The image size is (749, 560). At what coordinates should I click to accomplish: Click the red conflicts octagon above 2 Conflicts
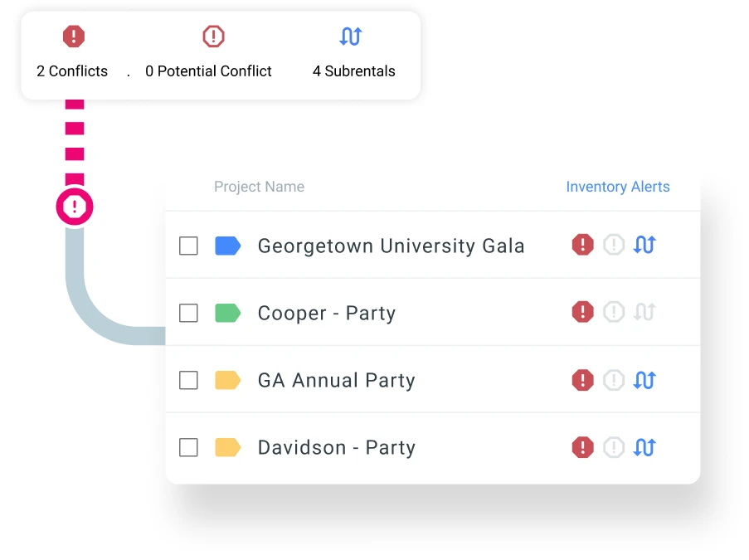point(73,36)
